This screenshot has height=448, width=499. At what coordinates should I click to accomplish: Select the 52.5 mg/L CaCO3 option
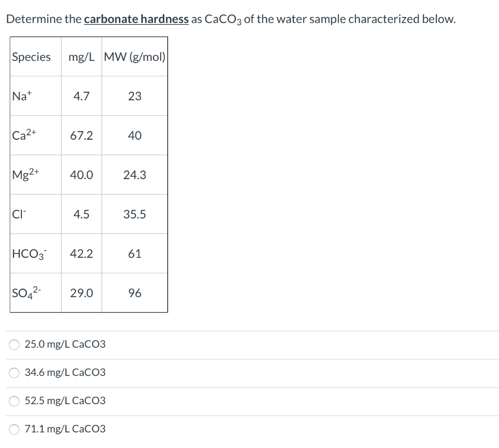pyautogui.click(x=14, y=401)
